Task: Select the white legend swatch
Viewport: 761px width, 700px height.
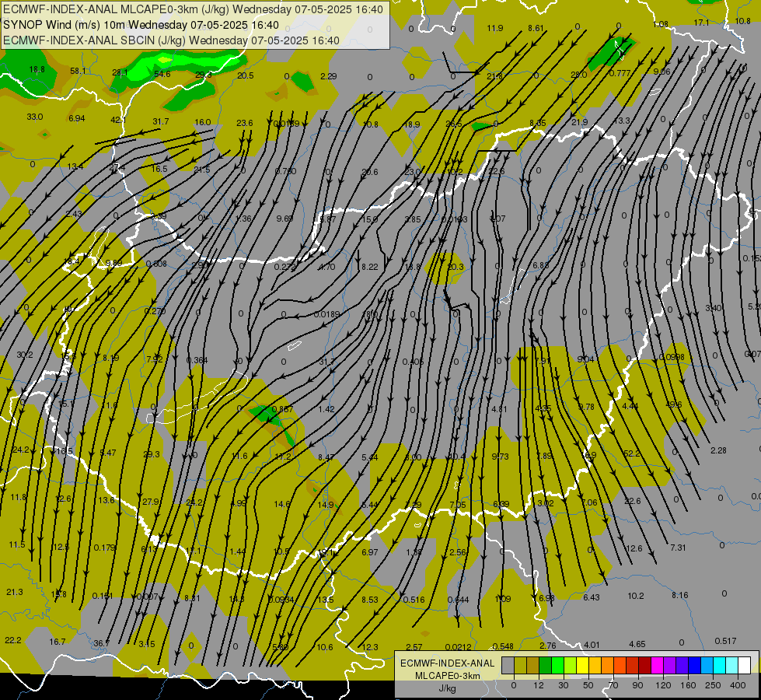Action: pyautogui.click(x=744, y=665)
